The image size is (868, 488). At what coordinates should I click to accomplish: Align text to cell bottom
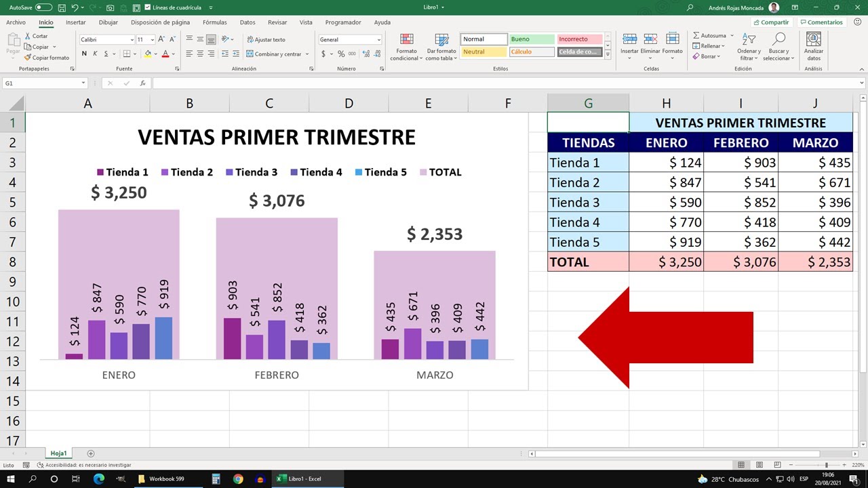tap(211, 39)
